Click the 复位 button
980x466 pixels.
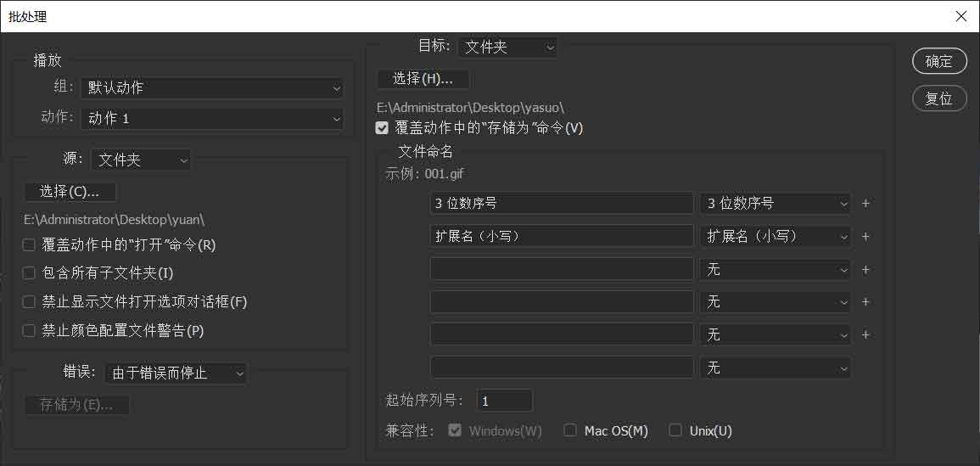[x=938, y=98]
